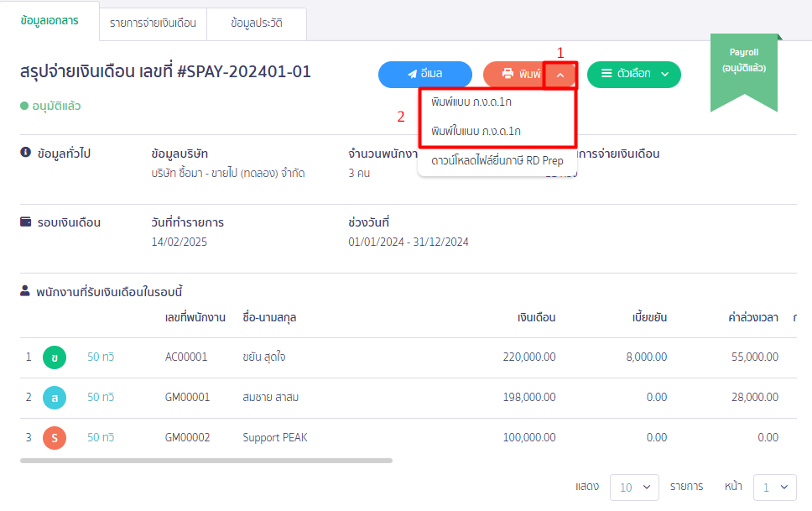Select ดาวน์โหลดไฟล์ยื่นภาษี RD Prep option

[x=497, y=159]
